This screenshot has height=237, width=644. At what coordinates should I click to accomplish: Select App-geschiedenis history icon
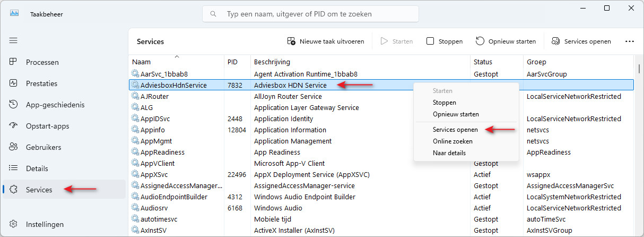(14, 105)
